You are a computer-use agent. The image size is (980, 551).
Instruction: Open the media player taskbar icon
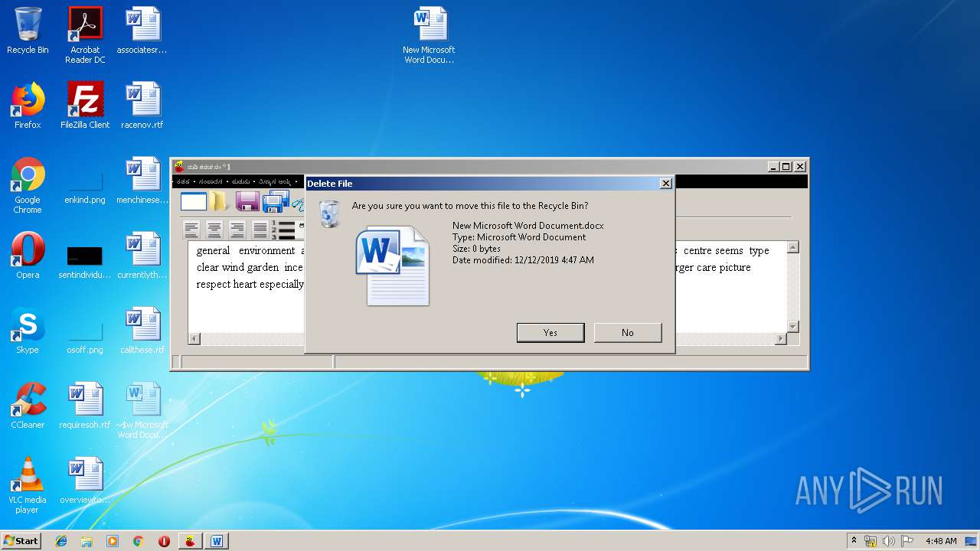coord(113,541)
